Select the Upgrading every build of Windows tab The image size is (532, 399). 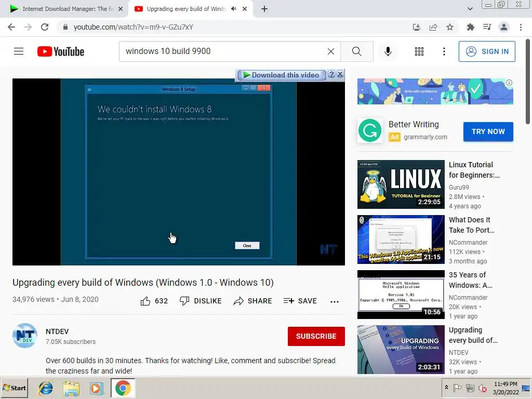[185, 9]
